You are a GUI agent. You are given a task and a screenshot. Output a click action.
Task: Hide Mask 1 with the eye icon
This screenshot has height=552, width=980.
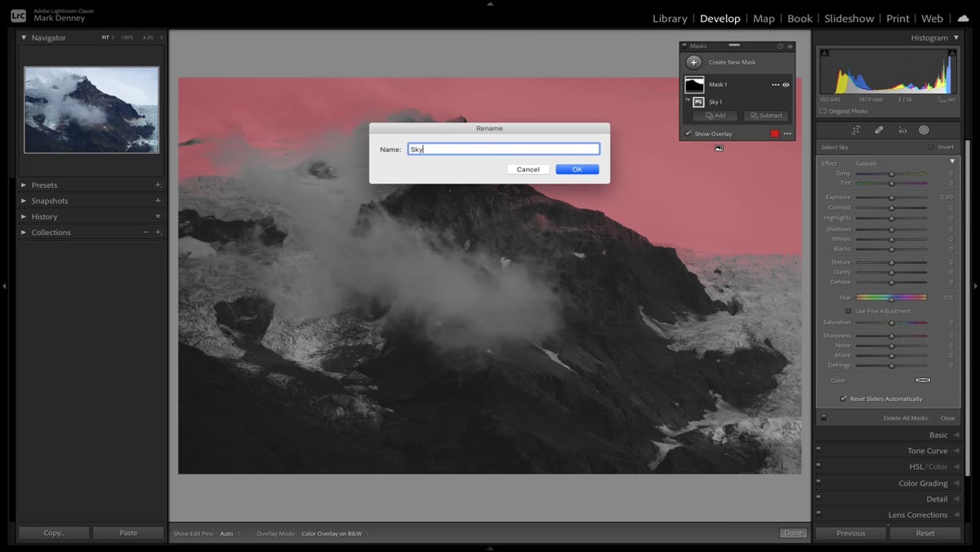[786, 84]
